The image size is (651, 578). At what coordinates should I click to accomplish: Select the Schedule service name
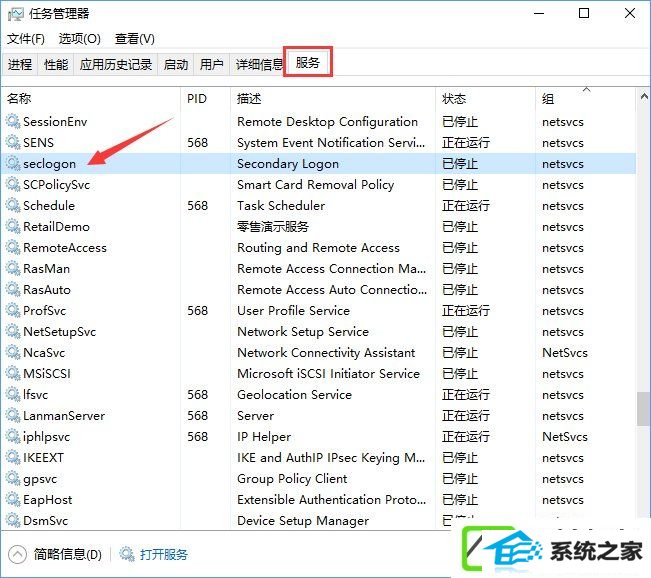tap(49, 206)
